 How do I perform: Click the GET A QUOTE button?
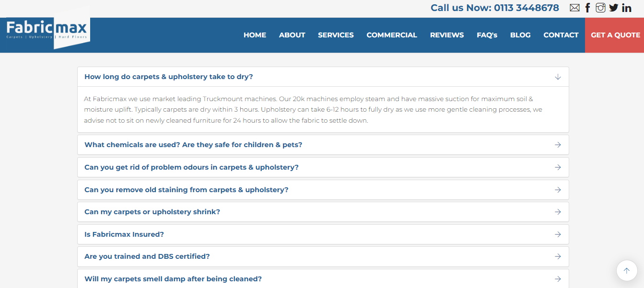point(615,35)
